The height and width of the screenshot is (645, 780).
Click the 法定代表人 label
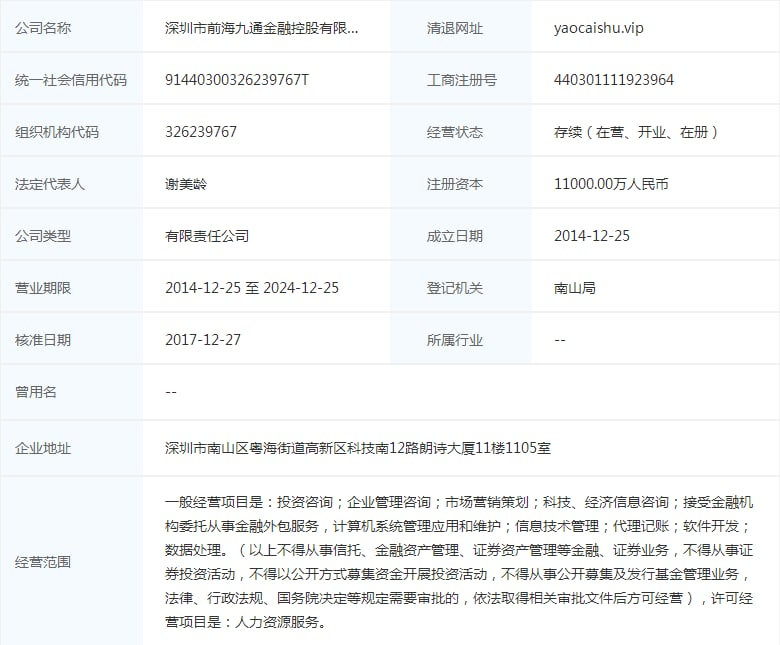coord(50,184)
